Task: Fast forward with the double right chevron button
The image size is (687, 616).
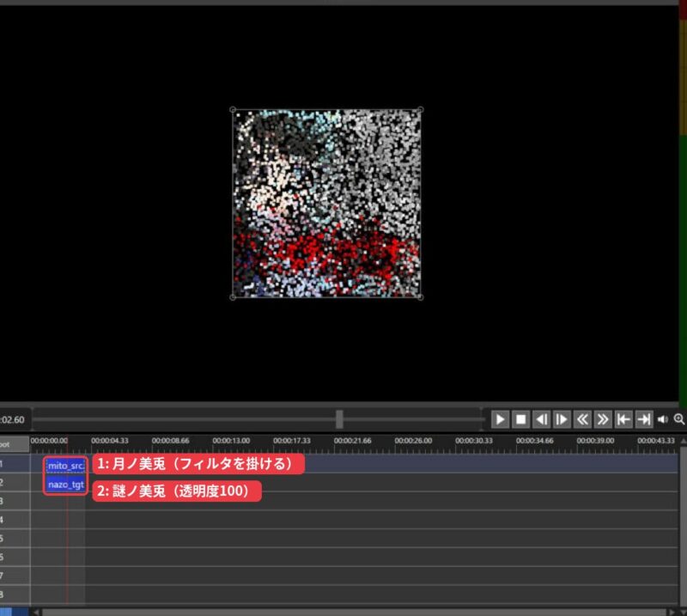Action: 603,419
